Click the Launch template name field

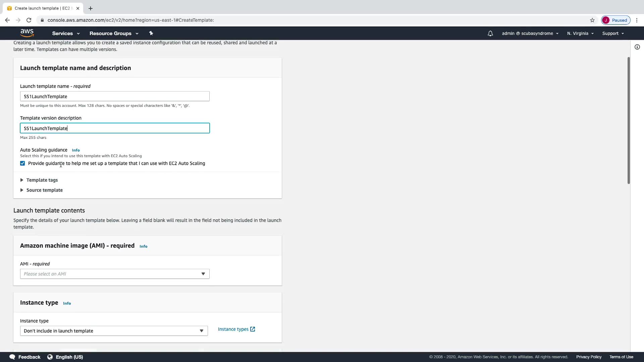click(x=115, y=97)
